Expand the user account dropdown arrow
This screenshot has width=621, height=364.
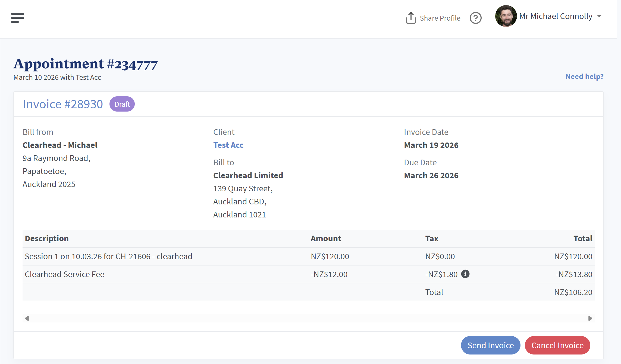click(x=599, y=16)
